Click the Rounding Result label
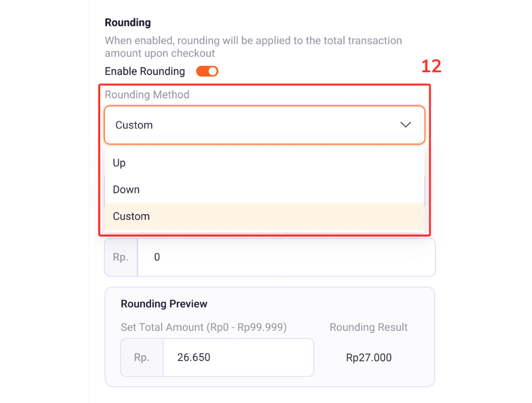The width and height of the screenshot is (532, 403). click(369, 328)
